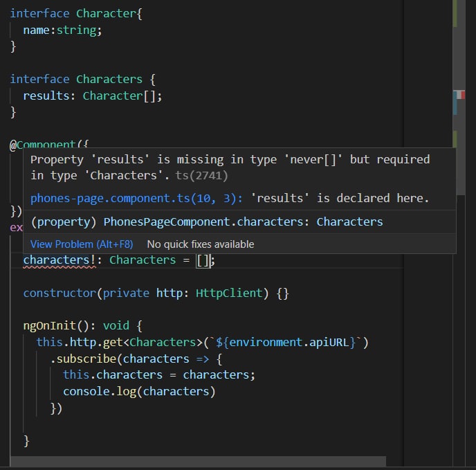Click '(property) PhonesPageComponent.characters: Characters' signature
Screen dimensions: 476x470
(207, 222)
